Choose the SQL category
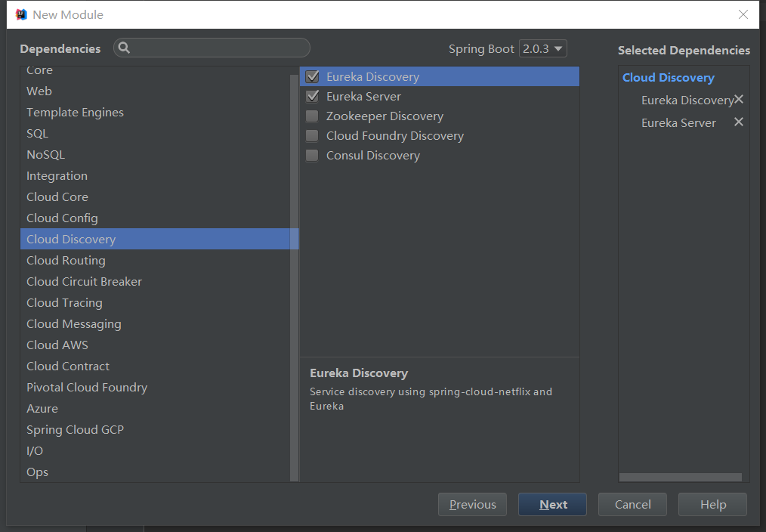Viewport: 766px width, 532px height. [155, 133]
